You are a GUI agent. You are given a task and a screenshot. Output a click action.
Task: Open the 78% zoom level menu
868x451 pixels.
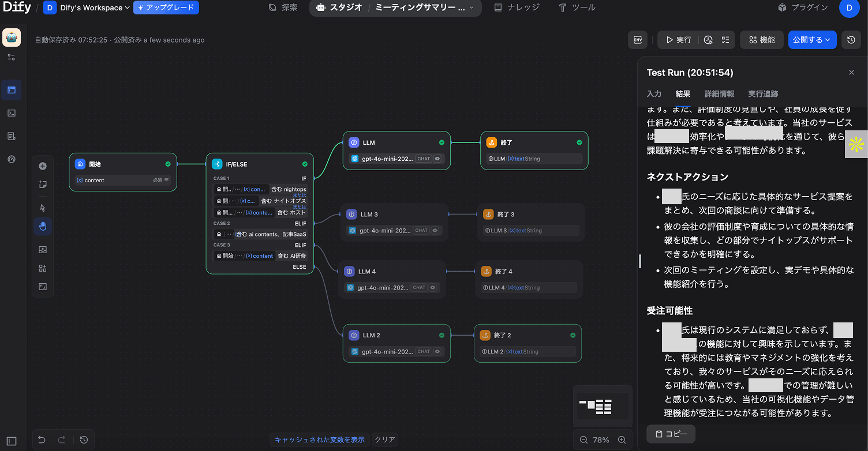(x=601, y=439)
